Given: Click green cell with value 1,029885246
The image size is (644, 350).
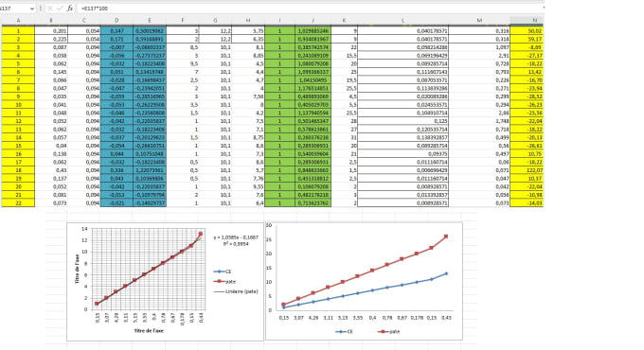Looking at the screenshot, I should (313, 31).
